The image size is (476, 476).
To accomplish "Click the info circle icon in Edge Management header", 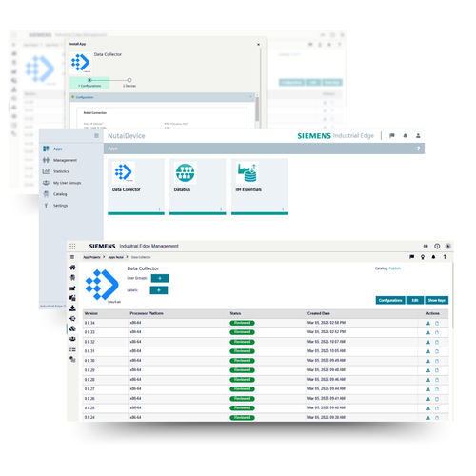I will pyautogui.click(x=437, y=246).
